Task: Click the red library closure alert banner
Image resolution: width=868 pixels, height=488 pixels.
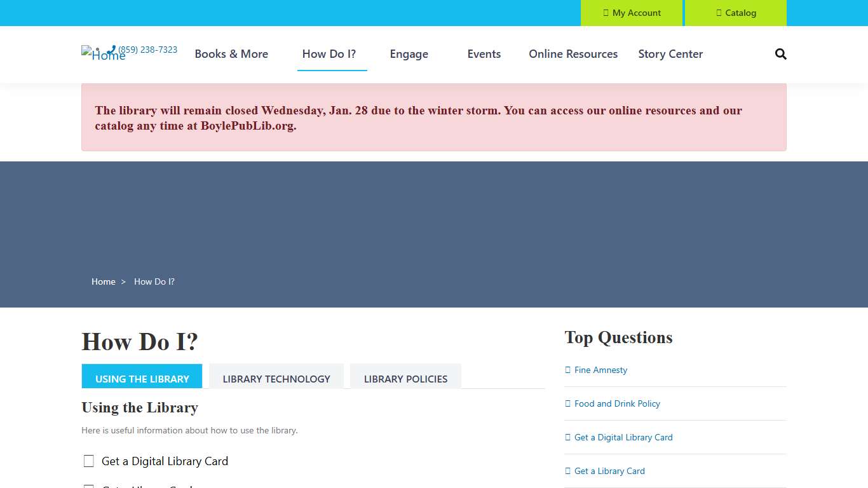Action: coord(433,118)
